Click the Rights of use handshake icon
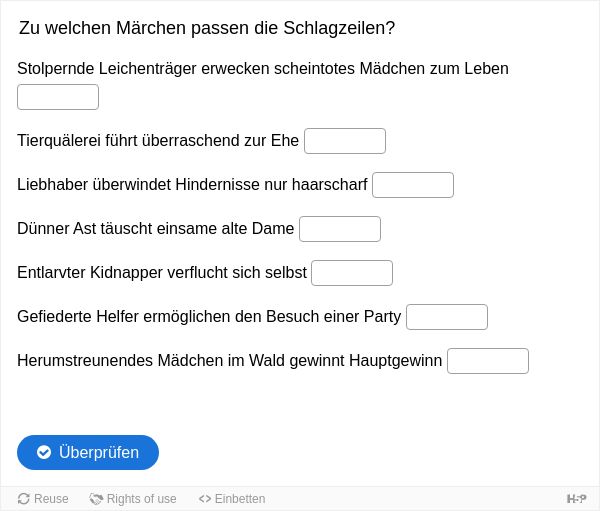600x511 pixels. click(x=96, y=499)
